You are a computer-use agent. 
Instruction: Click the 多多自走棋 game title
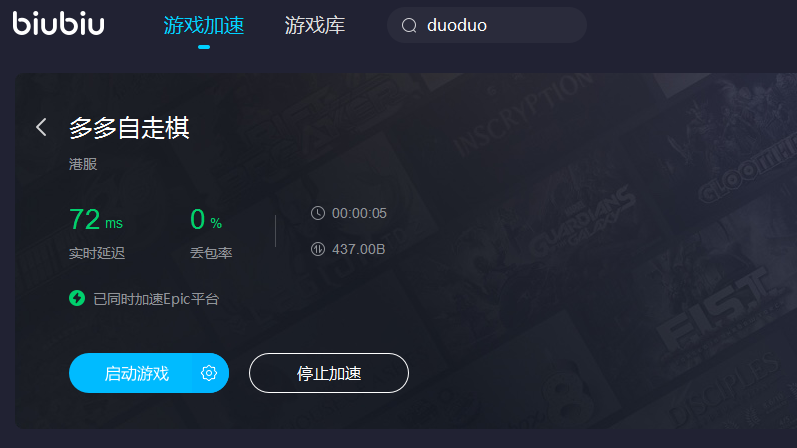pyautogui.click(x=129, y=128)
